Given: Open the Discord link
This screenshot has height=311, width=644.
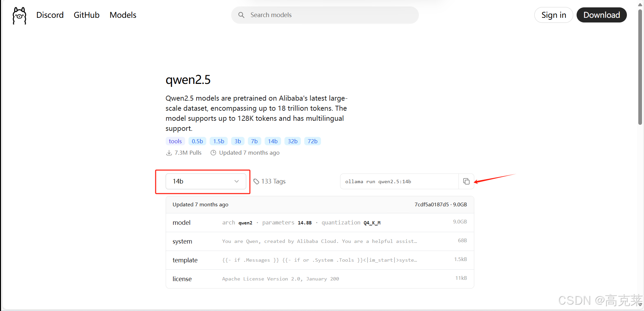Looking at the screenshot, I should (50, 15).
